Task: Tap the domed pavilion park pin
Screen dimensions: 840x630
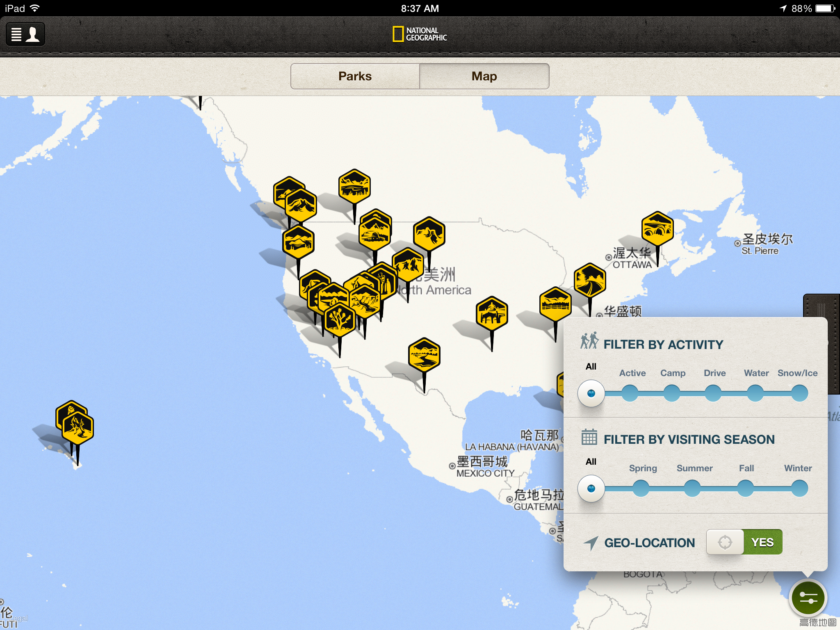Action: click(492, 314)
